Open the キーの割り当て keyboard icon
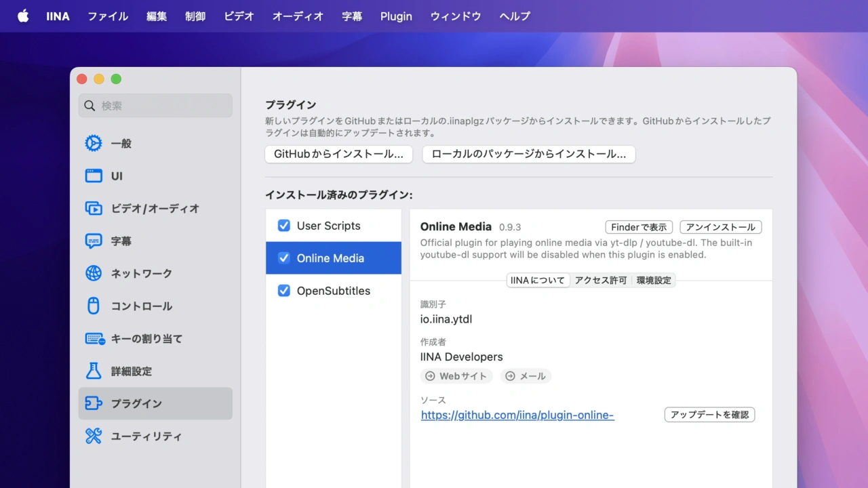 click(93, 339)
